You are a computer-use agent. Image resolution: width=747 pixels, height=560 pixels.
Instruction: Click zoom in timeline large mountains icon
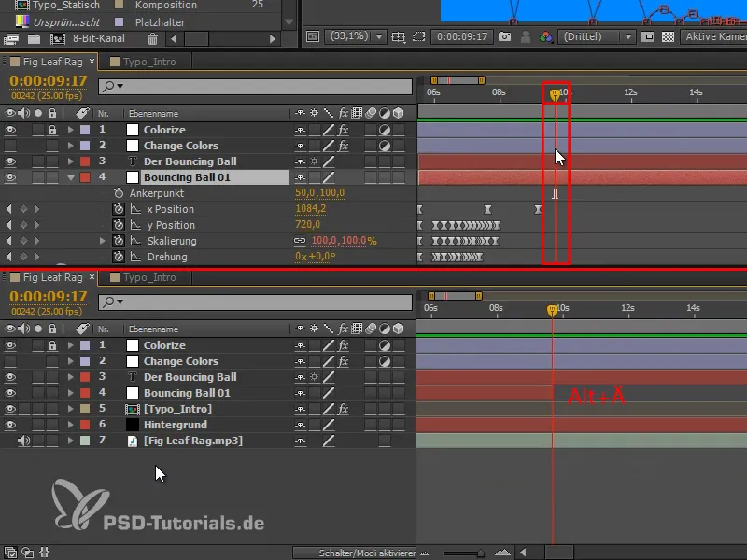click(502, 553)
